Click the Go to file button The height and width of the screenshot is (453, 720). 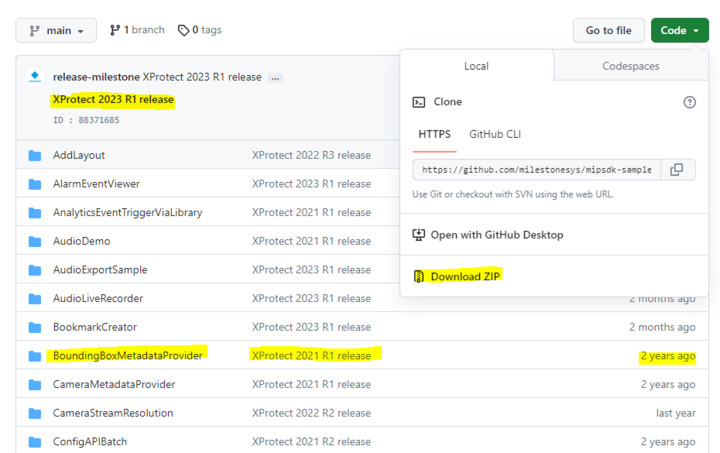click(x=608, y=31)
